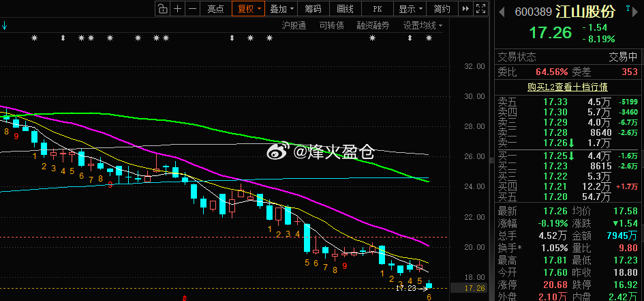
Task: Open the 显示 display dropdown
Action: tap(410, 9)
